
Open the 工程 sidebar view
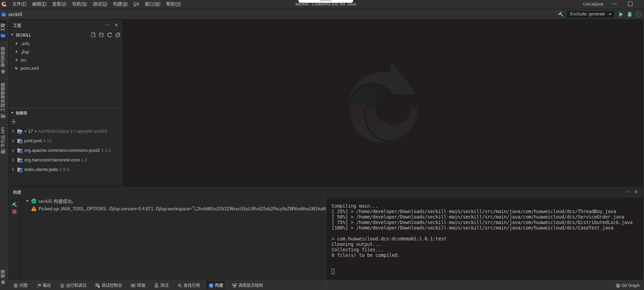tap(3, 30)
